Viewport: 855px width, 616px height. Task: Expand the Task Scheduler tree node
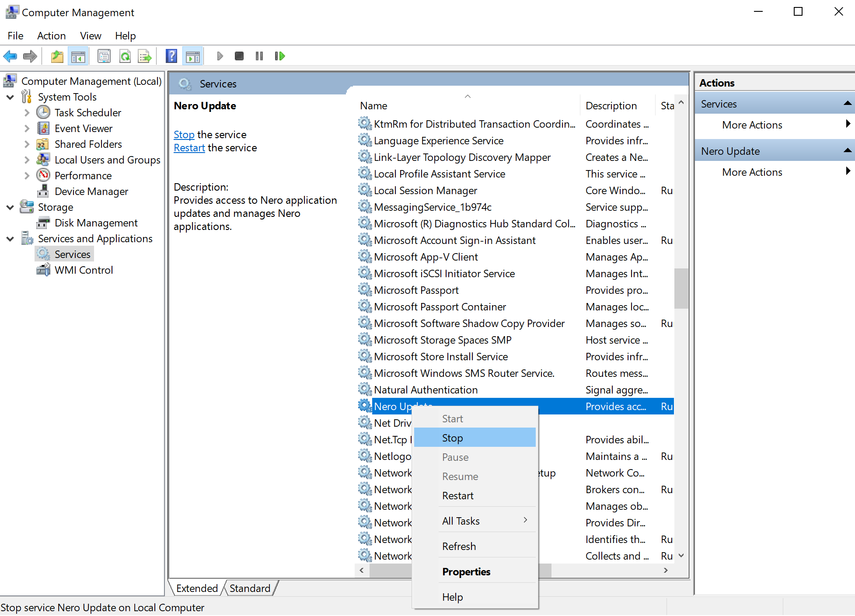(27, 113)
